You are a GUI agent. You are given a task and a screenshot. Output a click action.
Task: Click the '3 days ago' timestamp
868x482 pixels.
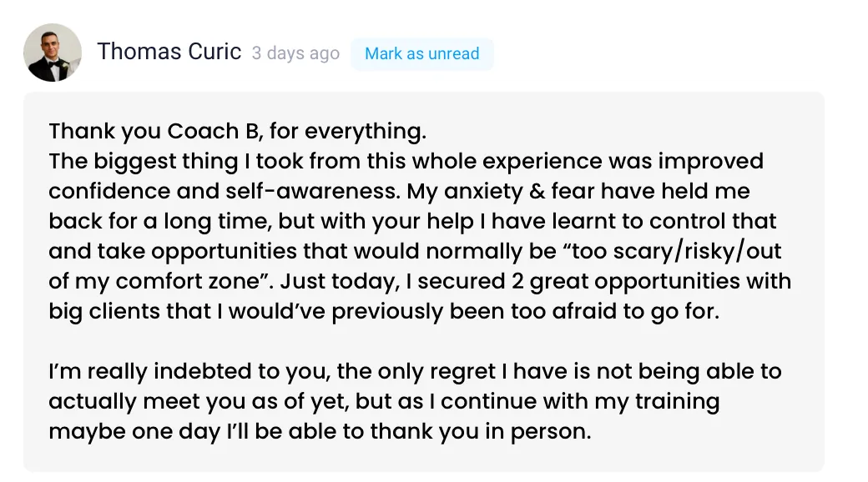[x=295, y=53]
